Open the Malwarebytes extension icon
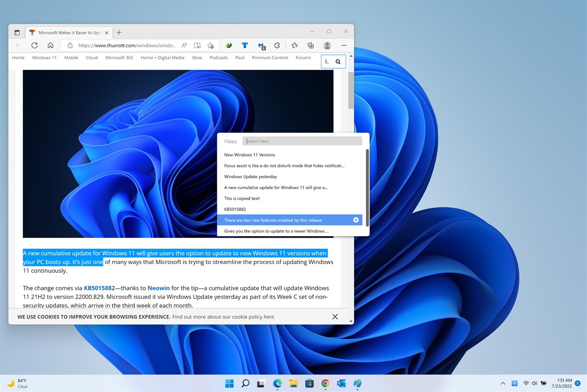Image resolution: width=587 pixels, height=392 pixels. point(261,45)
